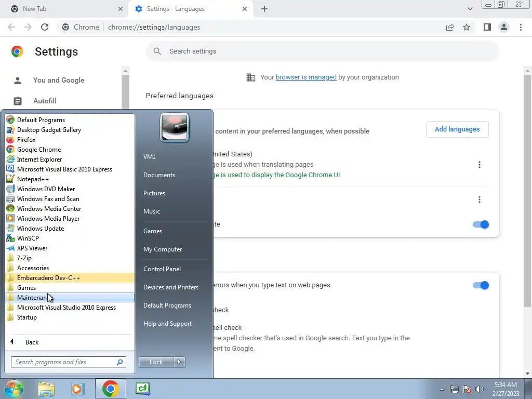
Task: Open Control Panel
Action: [x=162, y=269]
